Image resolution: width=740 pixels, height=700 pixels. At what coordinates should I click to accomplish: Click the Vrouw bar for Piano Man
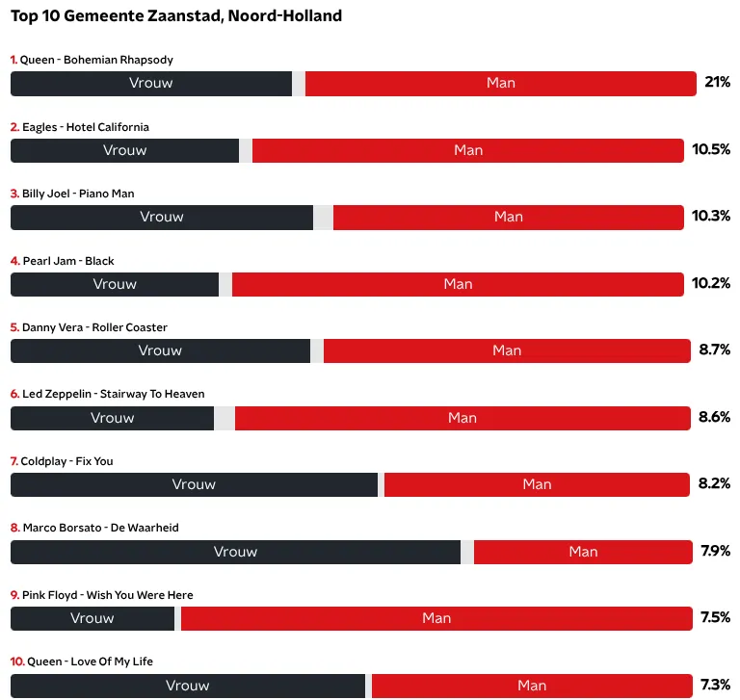tap(161, 218)
